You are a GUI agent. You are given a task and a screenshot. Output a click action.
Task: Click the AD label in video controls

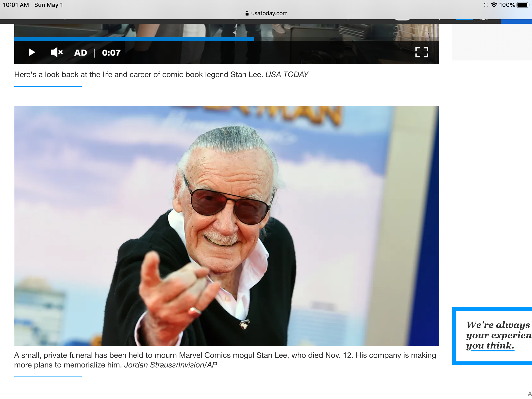point(81,53)
